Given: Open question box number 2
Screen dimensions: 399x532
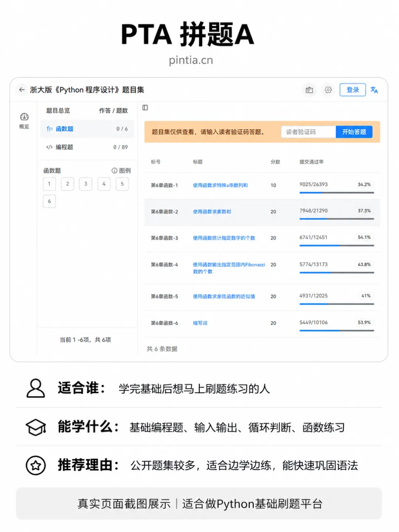Looking at the screenshot, I should coord(67,184).
